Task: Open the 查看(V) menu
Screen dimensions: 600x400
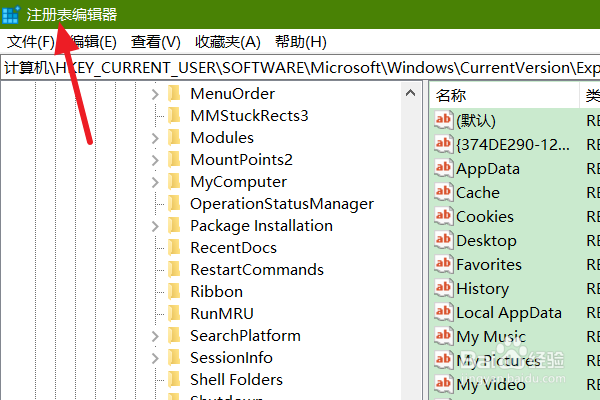Action: [155, 42]
